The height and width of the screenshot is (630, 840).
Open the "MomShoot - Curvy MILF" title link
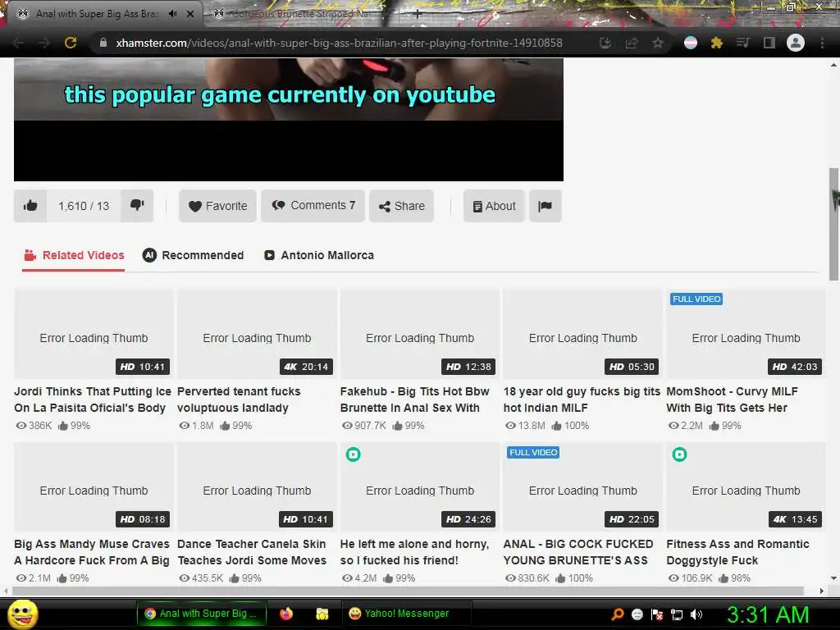point(732,399)
